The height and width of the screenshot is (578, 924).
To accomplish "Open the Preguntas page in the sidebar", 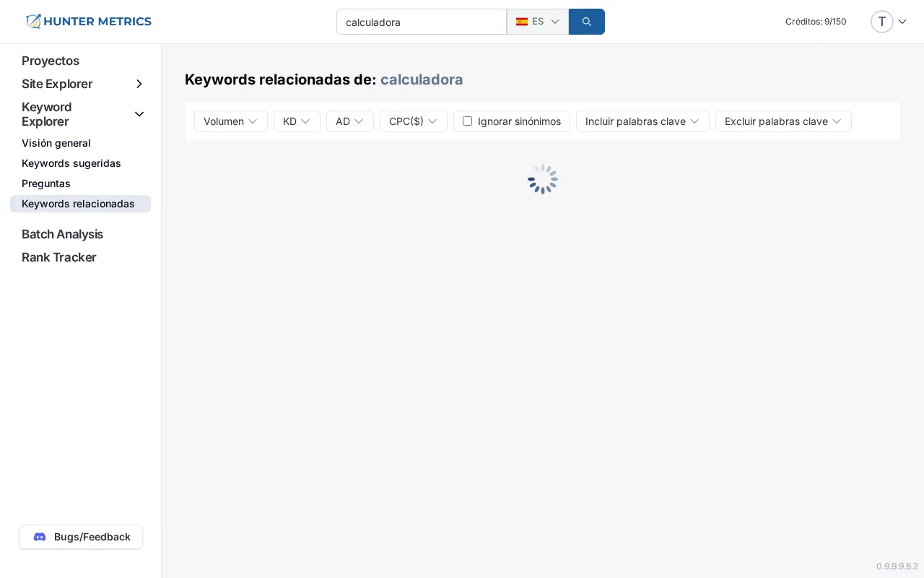I will (45, 184).
